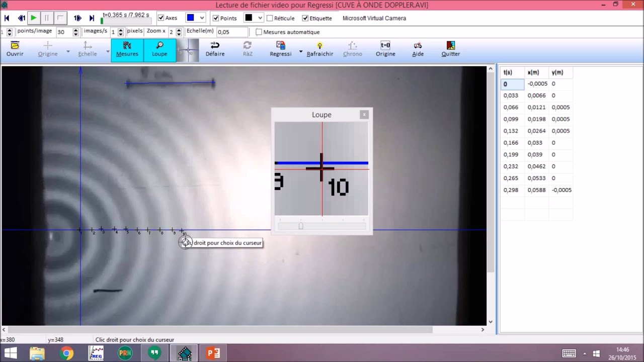Close the Loupe magnifier window

[x=364, y=115]
